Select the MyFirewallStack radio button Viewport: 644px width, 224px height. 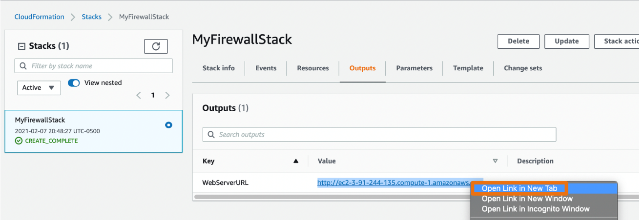pyautogui.click(x=168, y=125)
